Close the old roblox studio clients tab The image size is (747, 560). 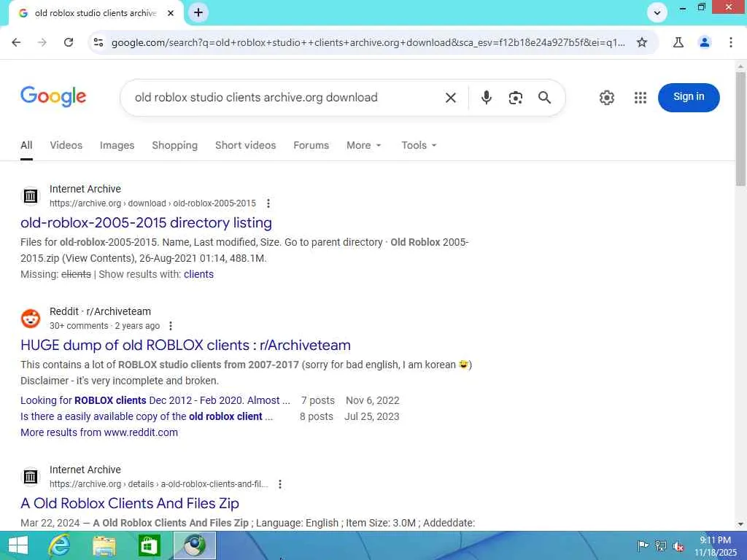[x=171, y=13]
